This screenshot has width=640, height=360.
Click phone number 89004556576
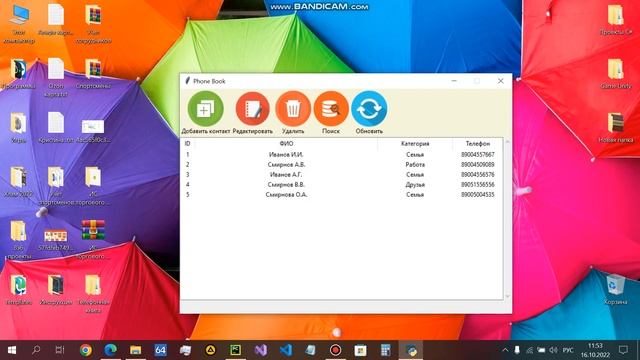[478, 175]
